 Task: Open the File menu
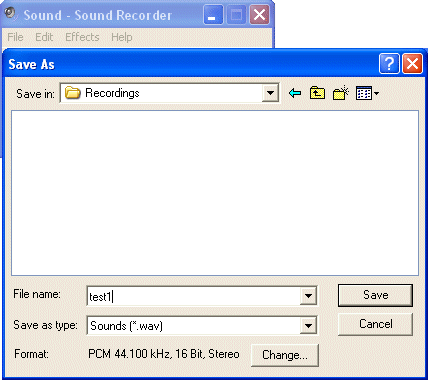tap(15, 37)
